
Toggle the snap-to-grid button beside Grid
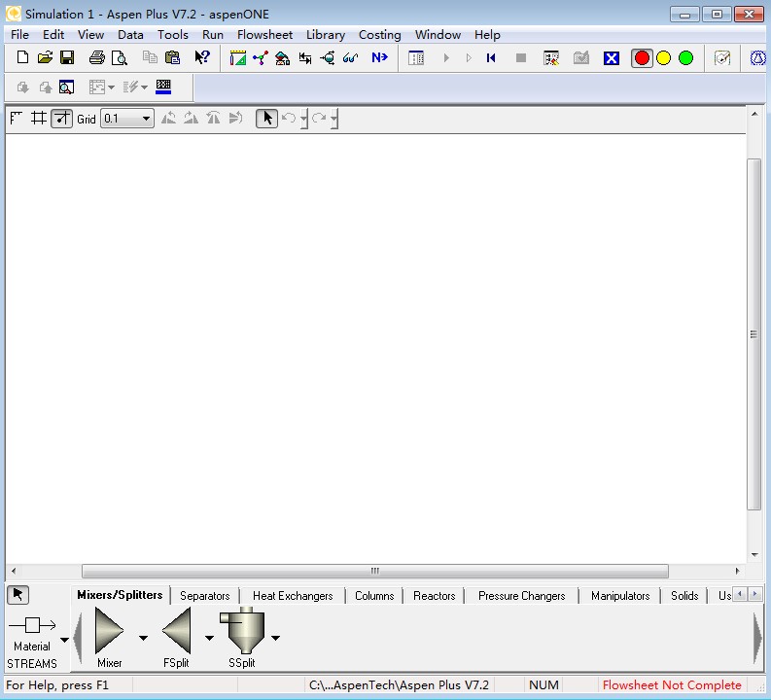click(x=61, y=119)
